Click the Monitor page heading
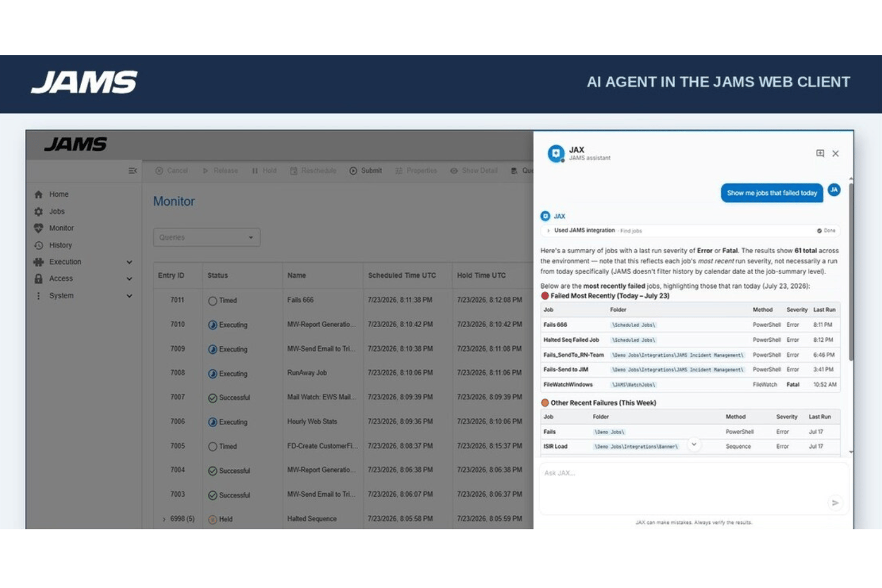 pyautogui.click(x=174, y=201)
